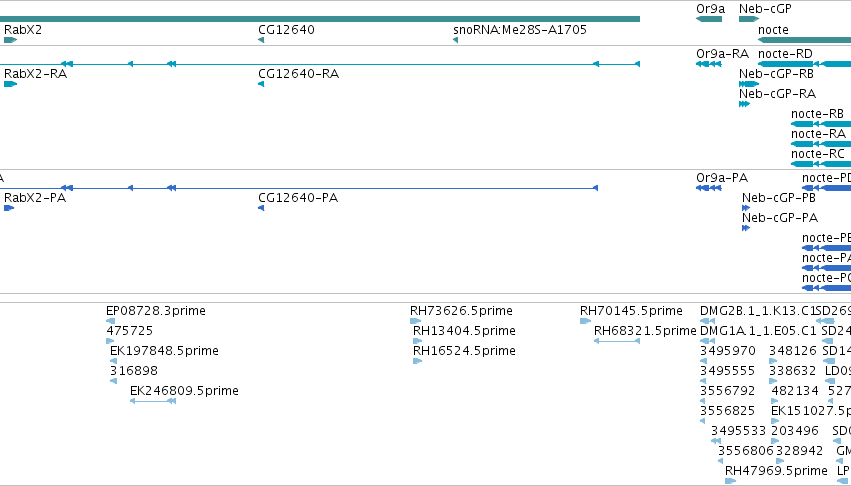Click the RabX2 gene arrow glyph
This screenshot has width=851, height=486.
point(10,40)
